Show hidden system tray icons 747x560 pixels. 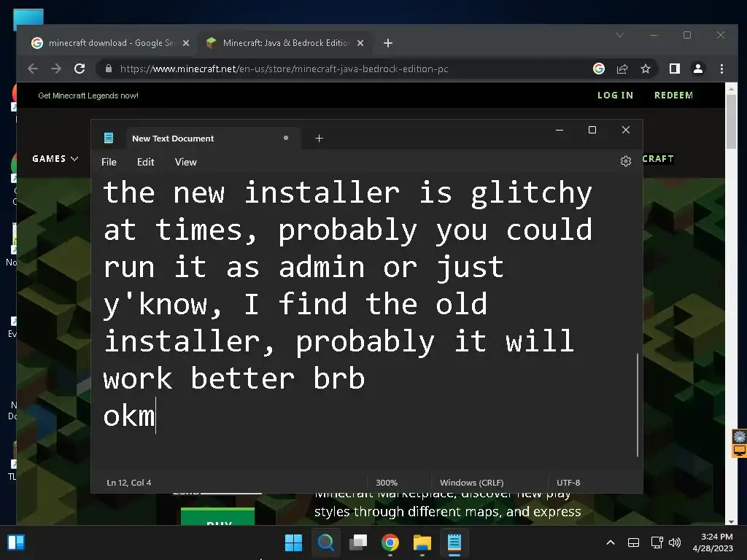click(x=611, y=542)
